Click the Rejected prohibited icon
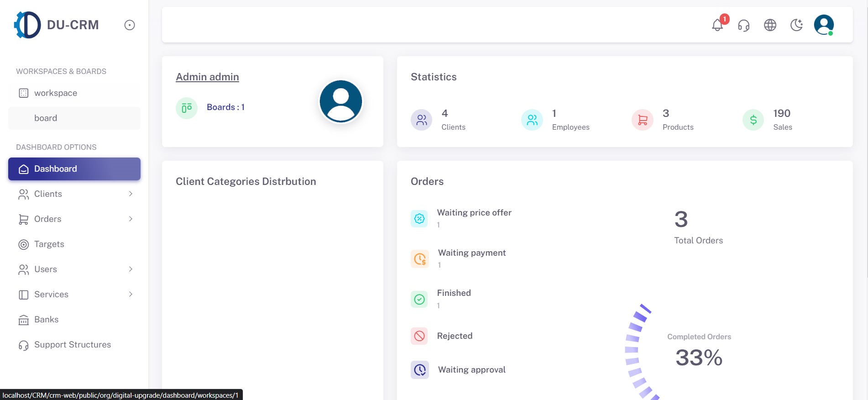This screenshot has height=400, width=868. click(419, 336)
